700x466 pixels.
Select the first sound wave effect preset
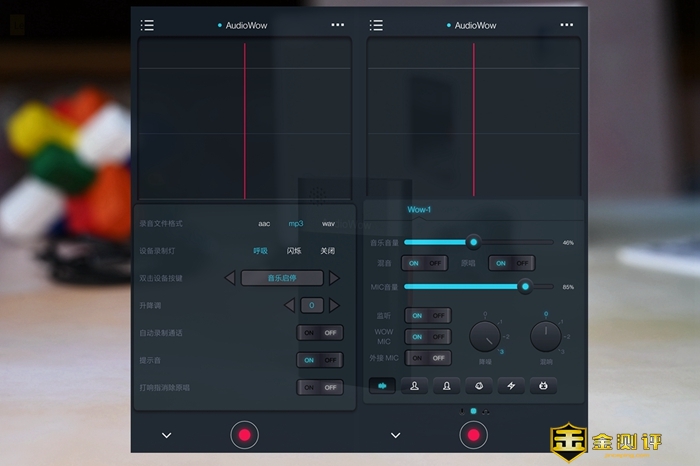point(383,385)
